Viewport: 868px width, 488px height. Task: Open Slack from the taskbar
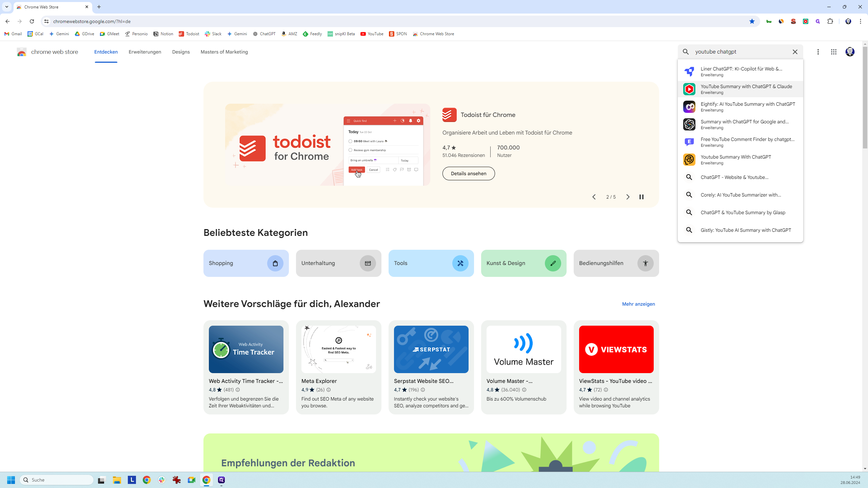(x=162, y=480)
